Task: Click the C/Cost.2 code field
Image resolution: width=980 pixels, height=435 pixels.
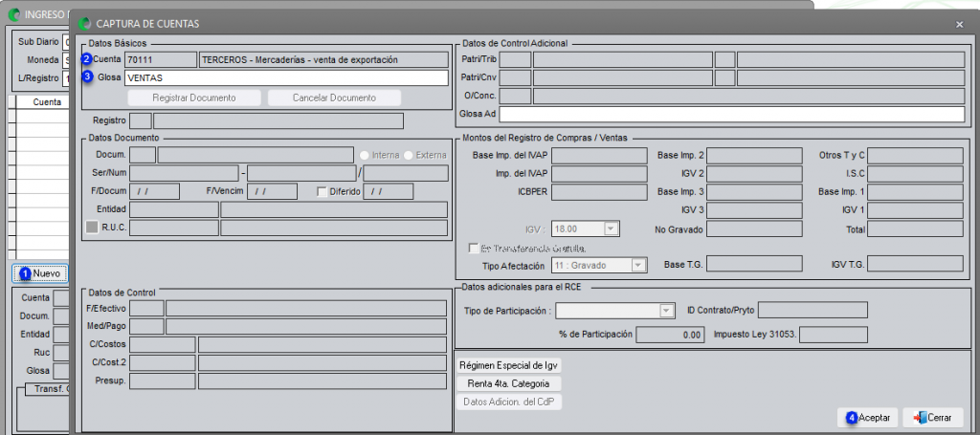Action: (x=162, y=363)
